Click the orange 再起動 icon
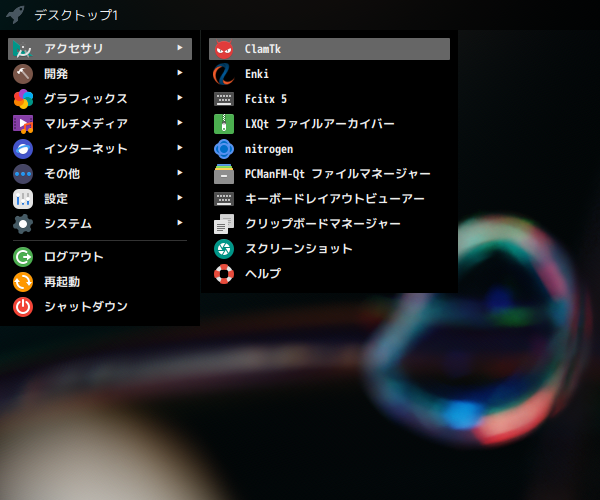This screenshot has height=500, width=600. [x=23, y=282]
